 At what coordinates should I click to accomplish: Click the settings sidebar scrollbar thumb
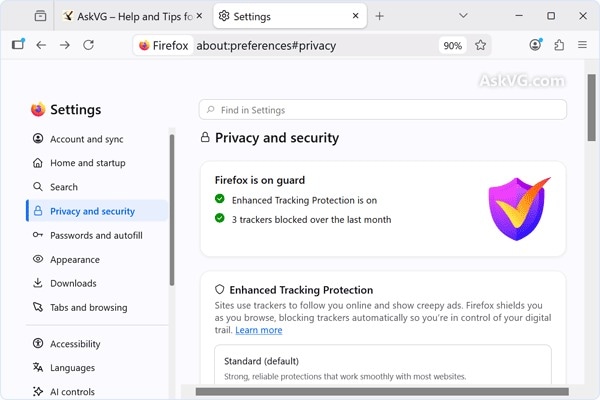tap(172, 210)
